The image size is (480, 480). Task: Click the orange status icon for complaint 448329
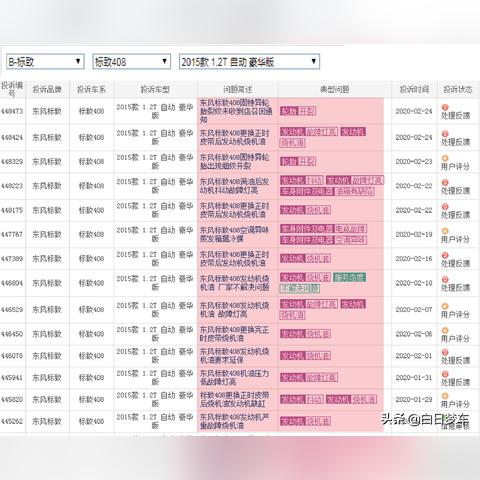coord(445,158)
